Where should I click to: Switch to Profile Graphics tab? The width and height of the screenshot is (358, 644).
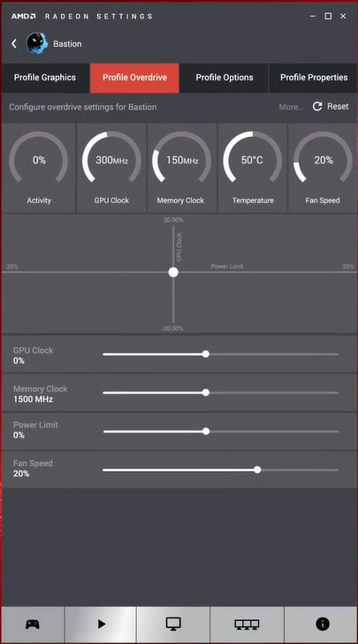click(x=45, y=78)
